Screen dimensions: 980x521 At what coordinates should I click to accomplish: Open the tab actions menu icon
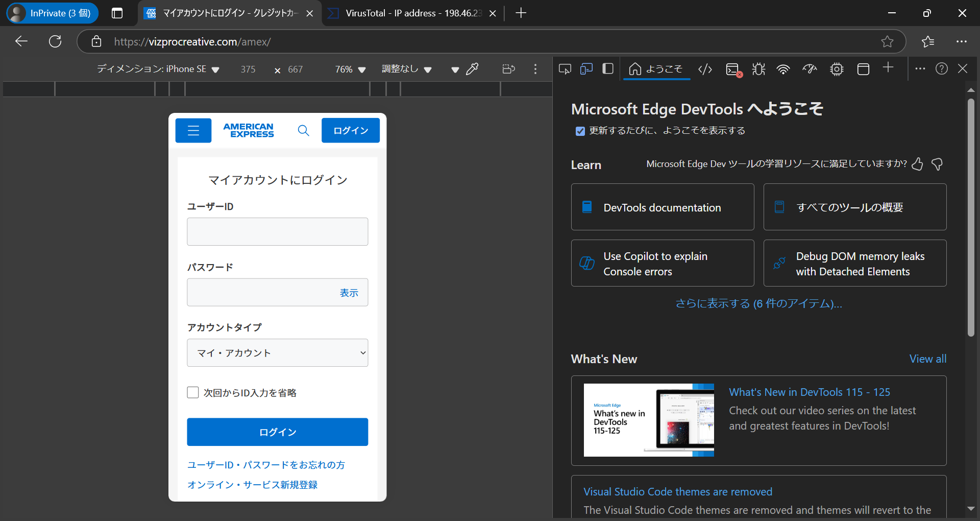117,13
